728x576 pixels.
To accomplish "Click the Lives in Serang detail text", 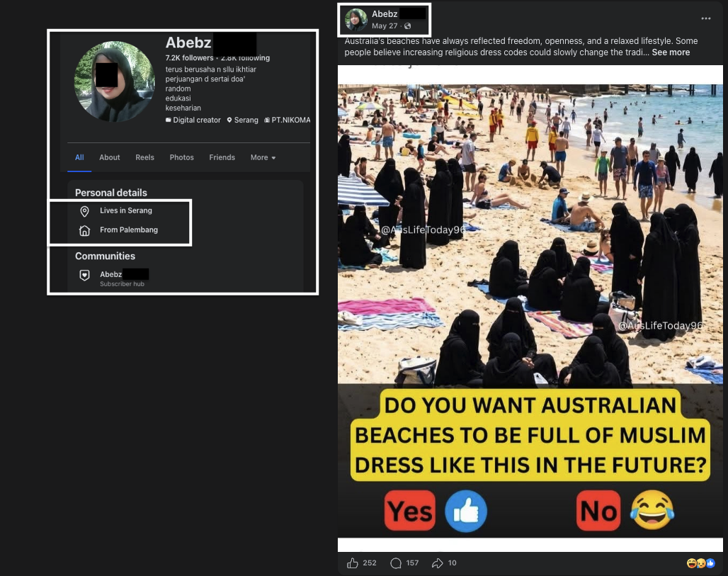I will click(x=126, y=210).
